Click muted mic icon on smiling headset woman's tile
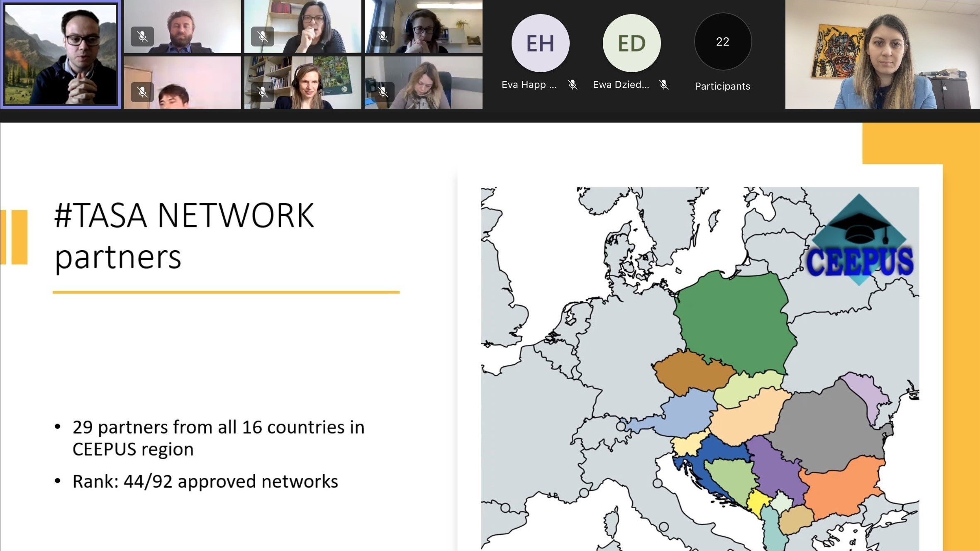 (263, 92)
